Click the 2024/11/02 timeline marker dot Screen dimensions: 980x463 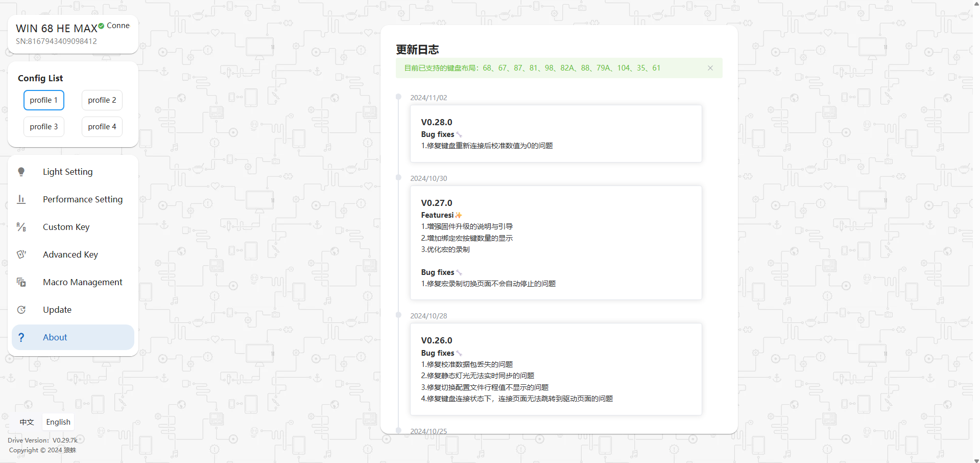(398, 97)
